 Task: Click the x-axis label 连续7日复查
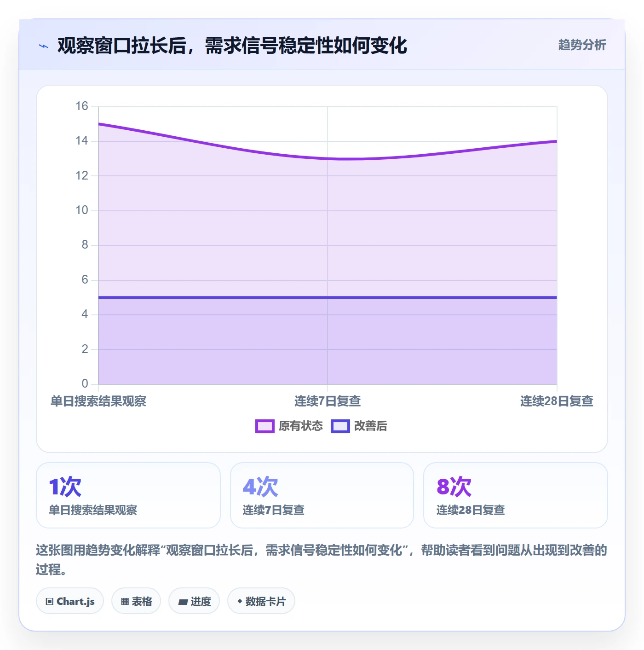pyautogui.click(x=328, y=401)
